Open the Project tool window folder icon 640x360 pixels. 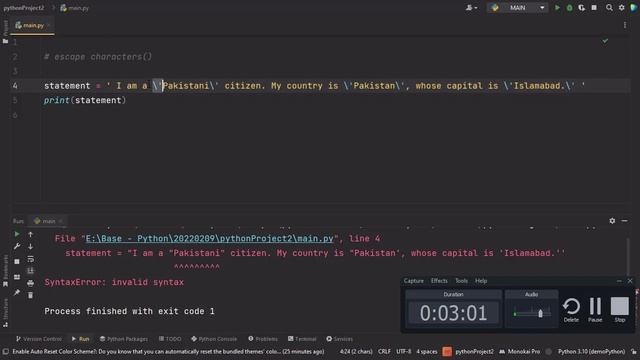pyautogui.click(x=5, y=41)
